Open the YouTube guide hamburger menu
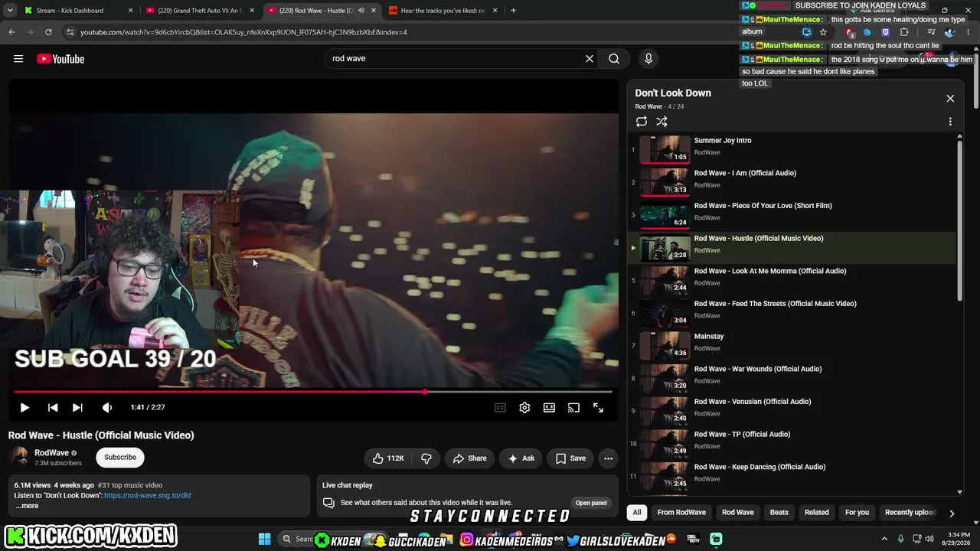Viewport: 980px width, 551px height. [x=18, y=59]
